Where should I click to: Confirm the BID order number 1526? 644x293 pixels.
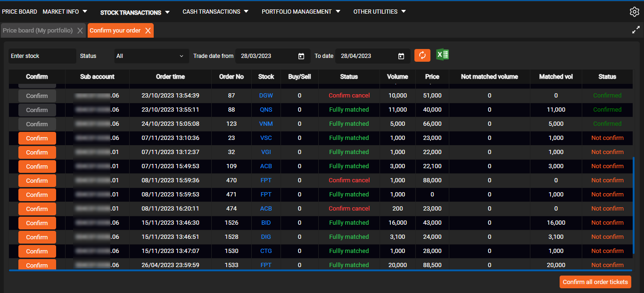(x=37, y=223)
